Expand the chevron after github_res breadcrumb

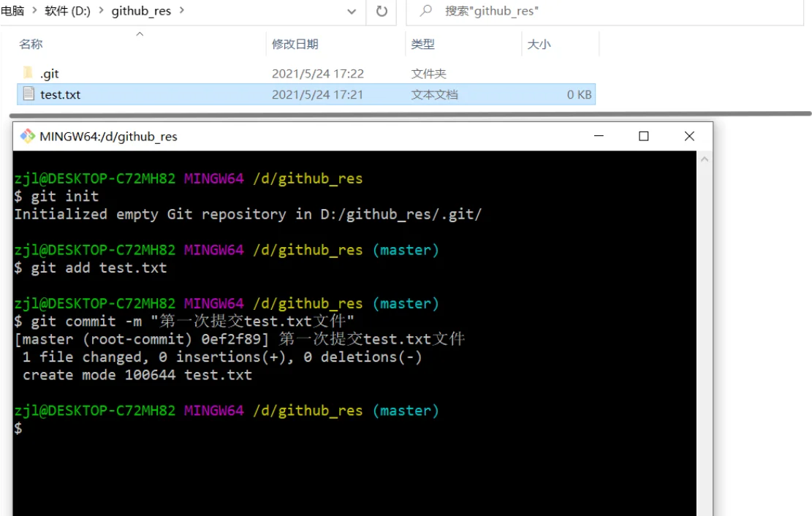pyautogui.click(x=182, y=12)
